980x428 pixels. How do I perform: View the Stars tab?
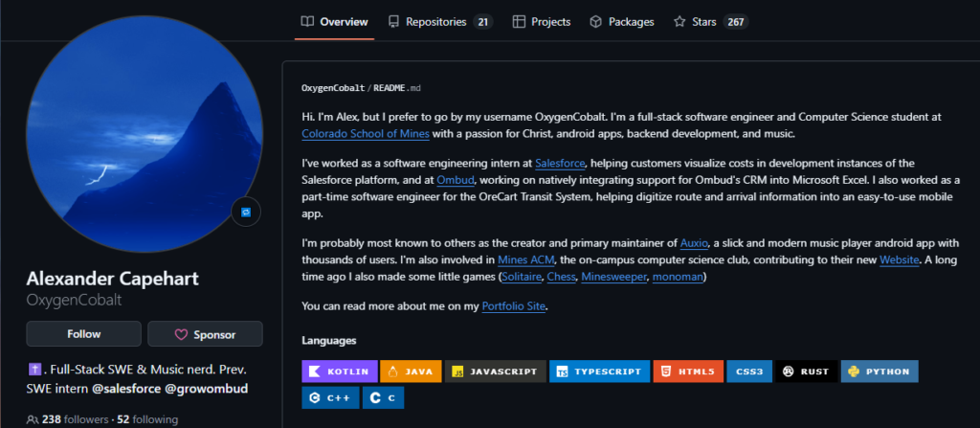click(710, 21)
